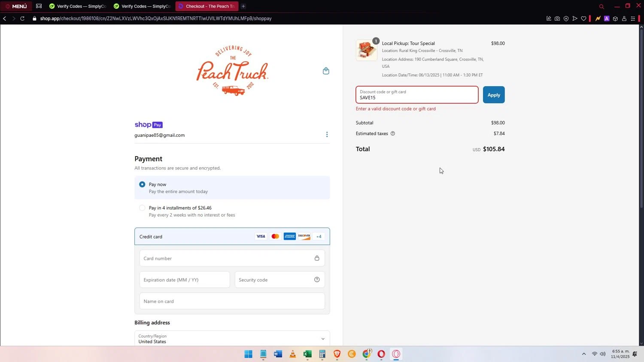The image size is (644, 362).
Task: Open the orange C app in taskbar
Action: 352,354
